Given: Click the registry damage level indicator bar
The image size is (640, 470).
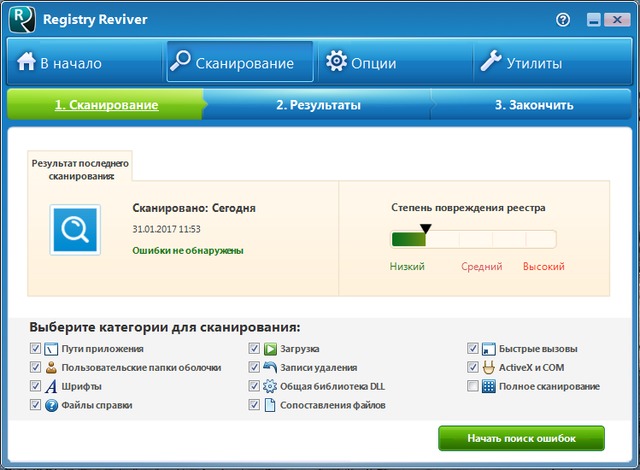Looking at the screenshot, I should (x=473, y=239).
